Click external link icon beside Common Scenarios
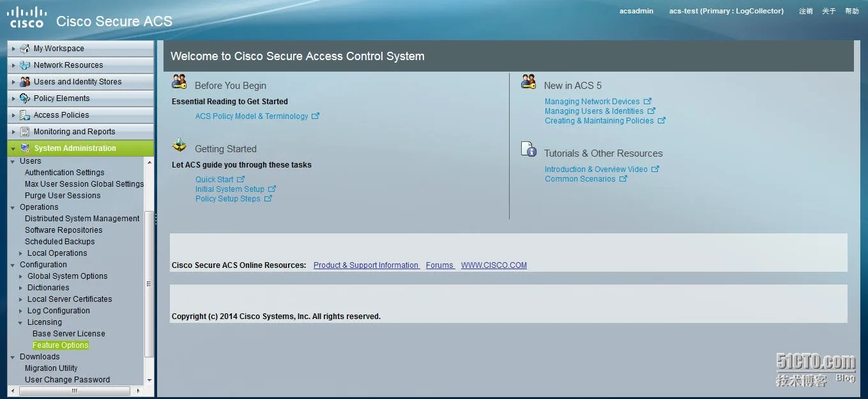Viewport: 868px width, 399px height. (623, 179)
